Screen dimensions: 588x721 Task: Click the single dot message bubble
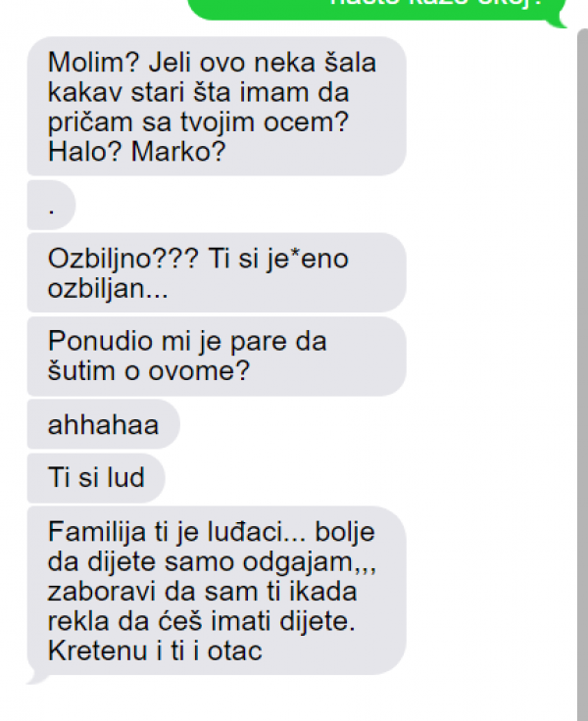click(51, 205)
